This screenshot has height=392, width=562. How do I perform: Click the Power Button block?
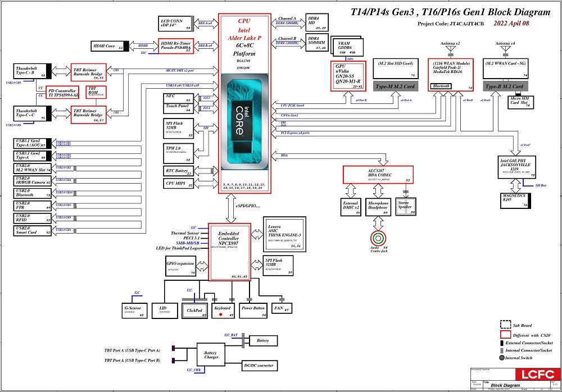pyautogui.click(x=253, y=311)
